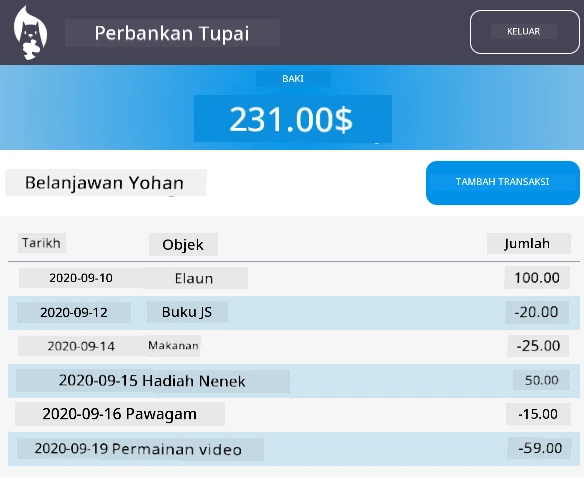Select the Elaun transaction row
Viewport: 584px width, 500px height.
(293, 278)
